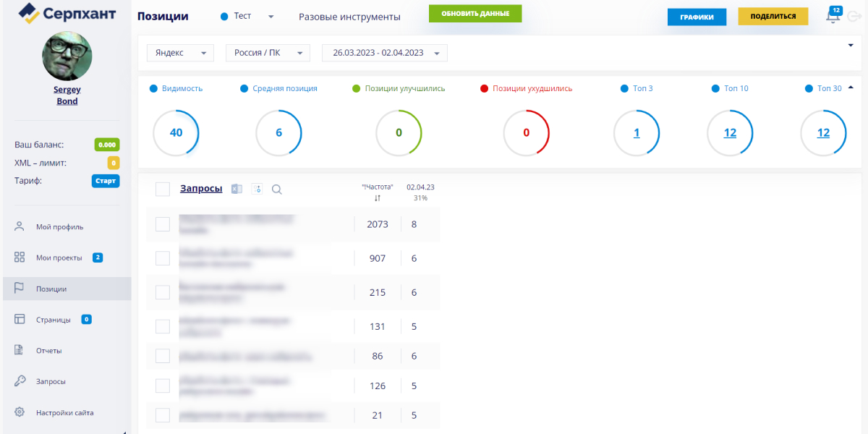The height and width of the screenshot is (434, 868).
Task: Check the box for the 215 frequency row
Action: (x=163, y=292)
